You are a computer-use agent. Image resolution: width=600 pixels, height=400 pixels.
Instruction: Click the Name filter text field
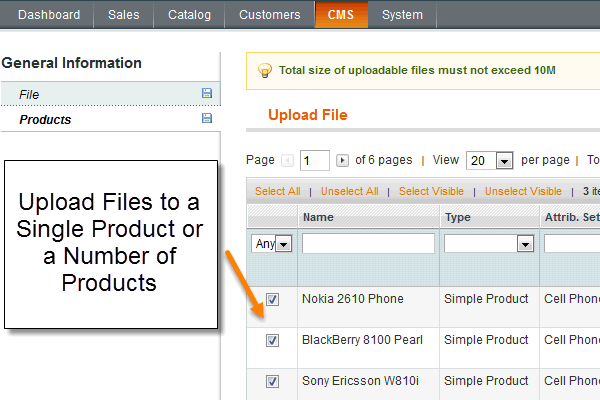click(x=368, y=244)
